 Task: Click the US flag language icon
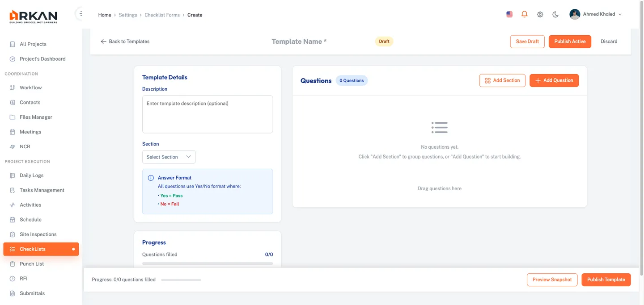509,14
